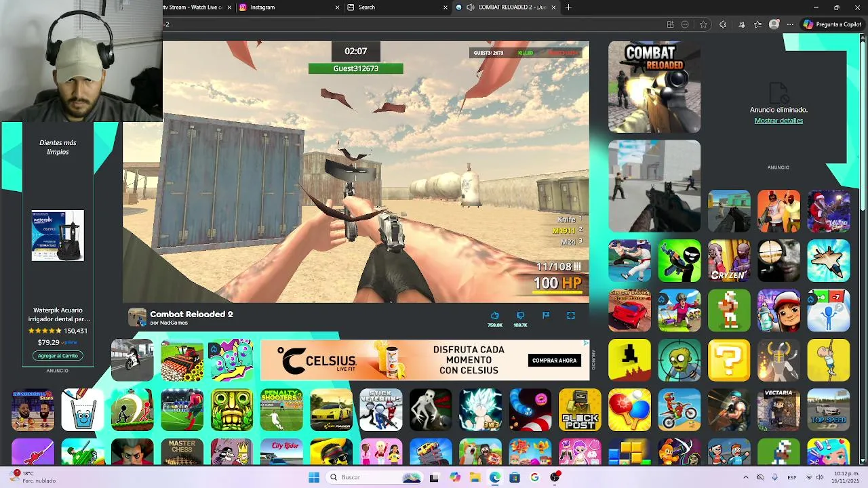Like the Combat Reloaded 2 game
868x488 pixels.
494,316
